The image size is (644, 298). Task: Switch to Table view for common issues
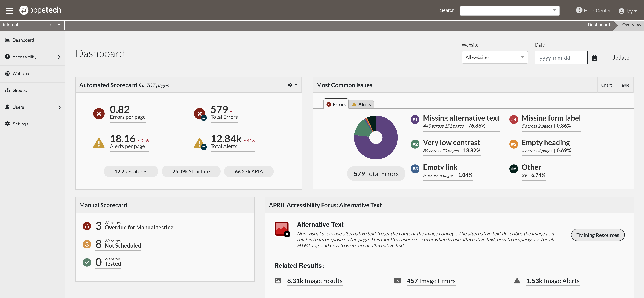624,85
